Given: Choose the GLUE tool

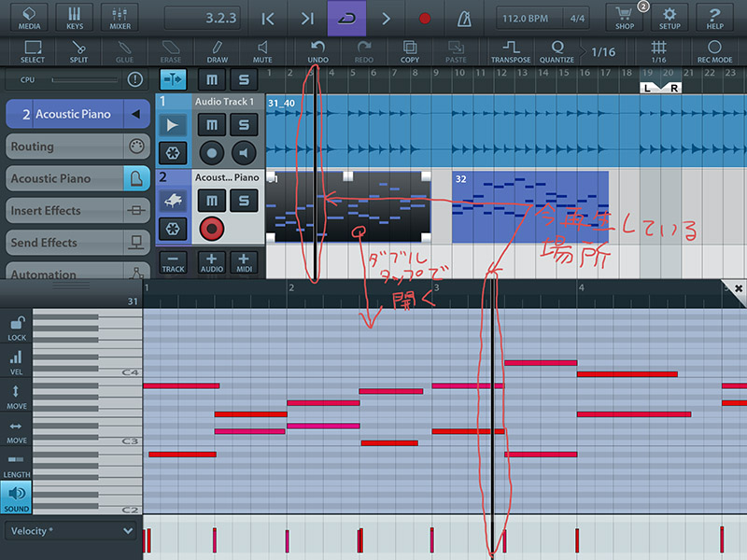Looking at the screenshot, I should (x=124, y=51).
